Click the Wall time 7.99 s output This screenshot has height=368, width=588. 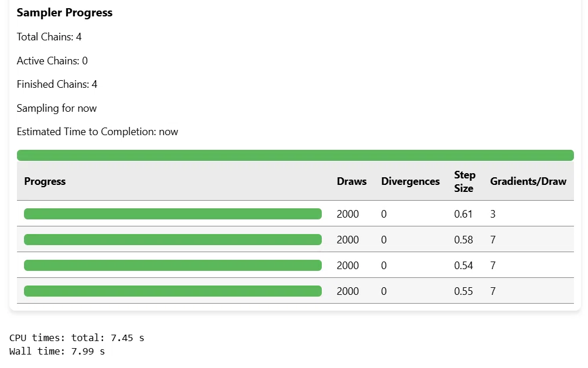(57, 352)
